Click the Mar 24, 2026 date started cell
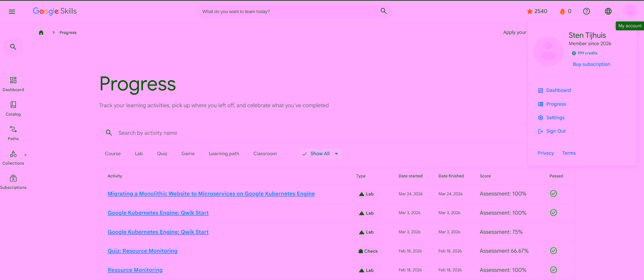The height and width of the screenshot is (280, 644). [x=411, y=194]
